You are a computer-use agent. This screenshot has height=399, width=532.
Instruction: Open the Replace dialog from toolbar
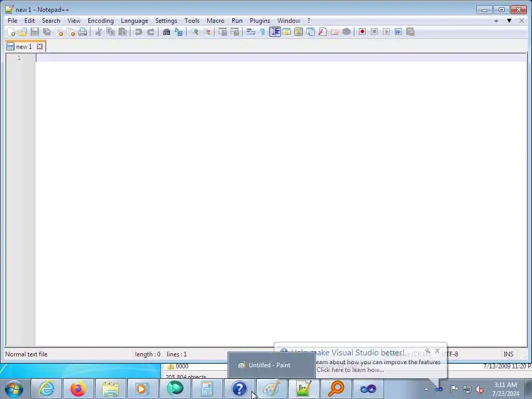coord(179,32)
